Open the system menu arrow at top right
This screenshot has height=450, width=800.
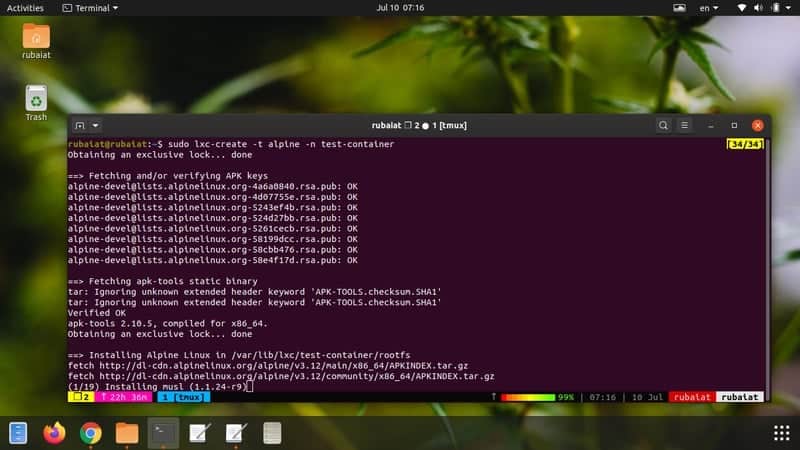point(789,8)
